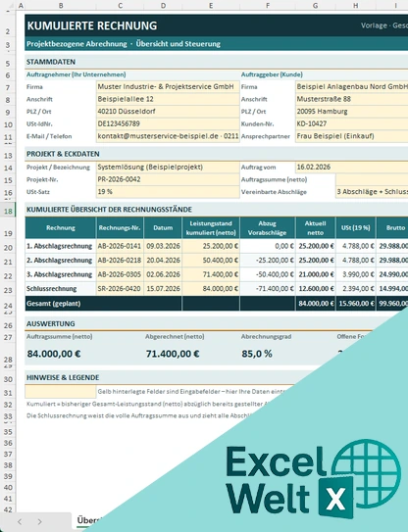Viewport: 408px width, 532px height.
Task: Select the Firma field 'Muster Industrie- & Projektservice GmbH'
Action: 168,87
